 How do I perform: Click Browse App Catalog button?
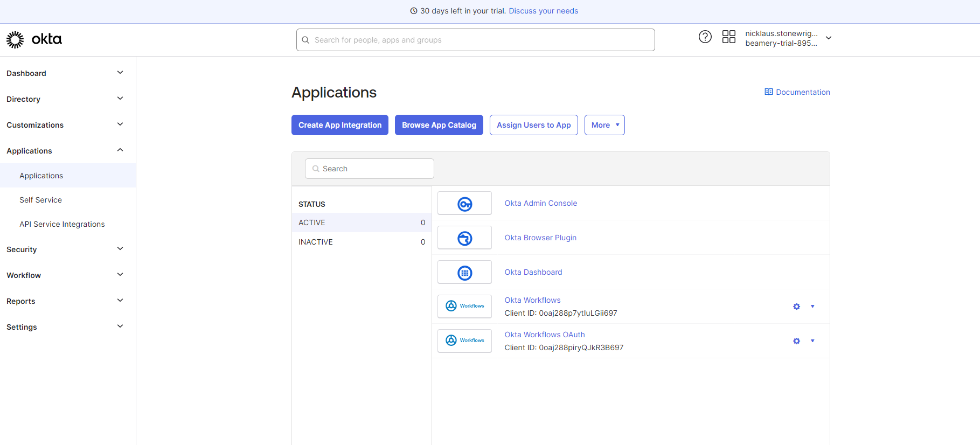click(439, 125)
